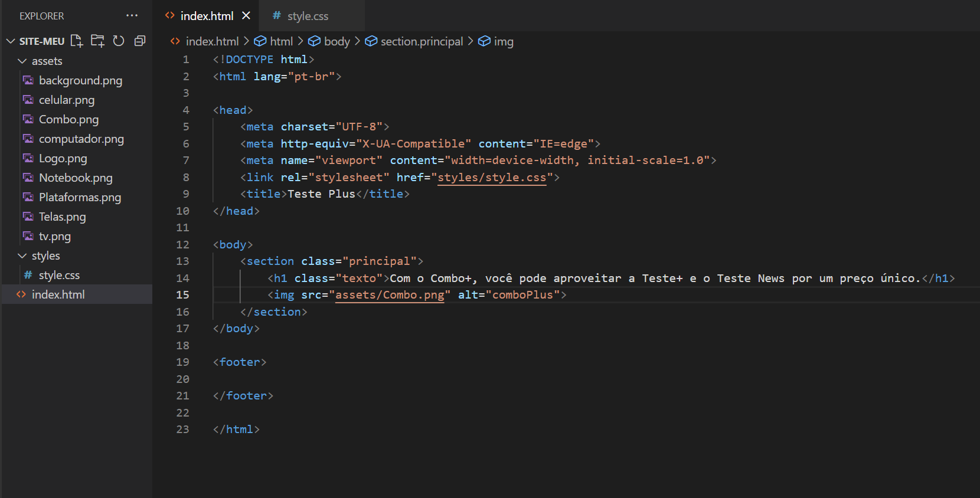Click line number 1 in the gutter
Image resolution: width=980 pixels, height=498 pixels.
(x=186, y=59)
